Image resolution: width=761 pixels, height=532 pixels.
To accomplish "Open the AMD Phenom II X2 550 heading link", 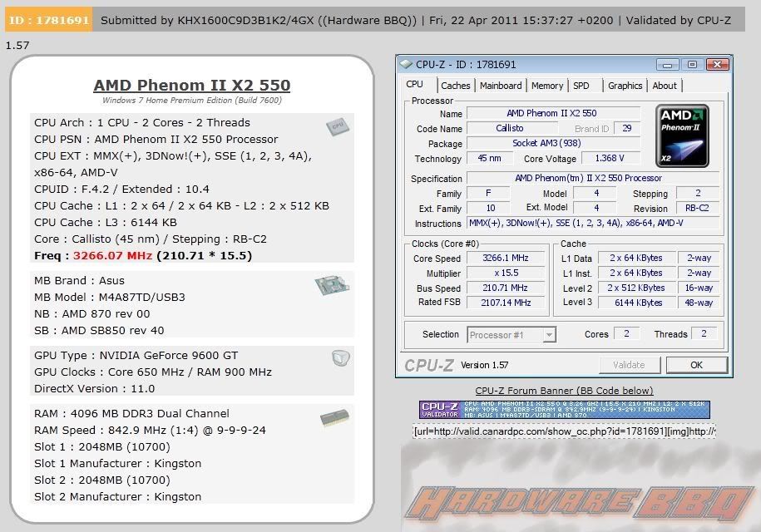I will point(192,85).
